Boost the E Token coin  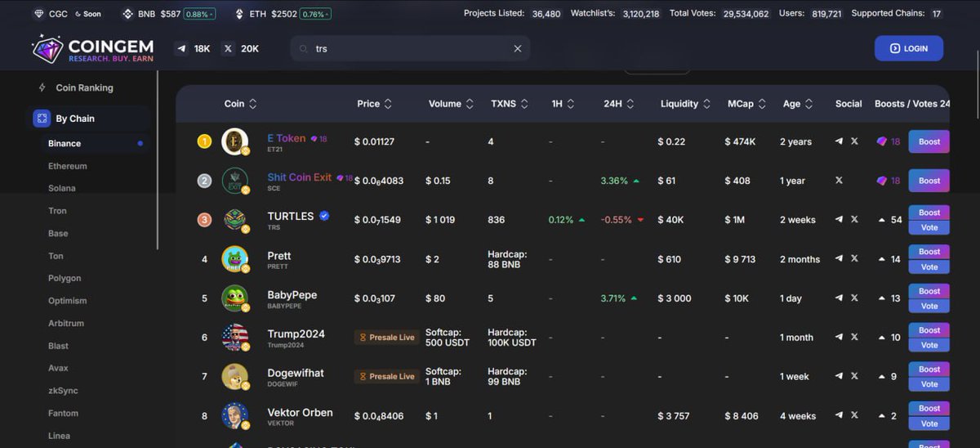click(x=929, y=141)
